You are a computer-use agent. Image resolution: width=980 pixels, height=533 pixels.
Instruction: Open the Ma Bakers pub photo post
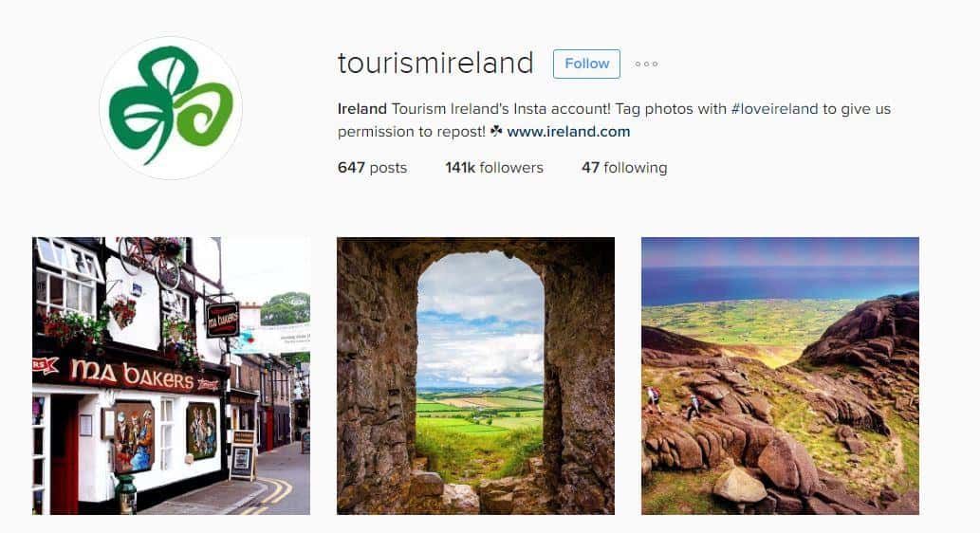click(172, 376)
